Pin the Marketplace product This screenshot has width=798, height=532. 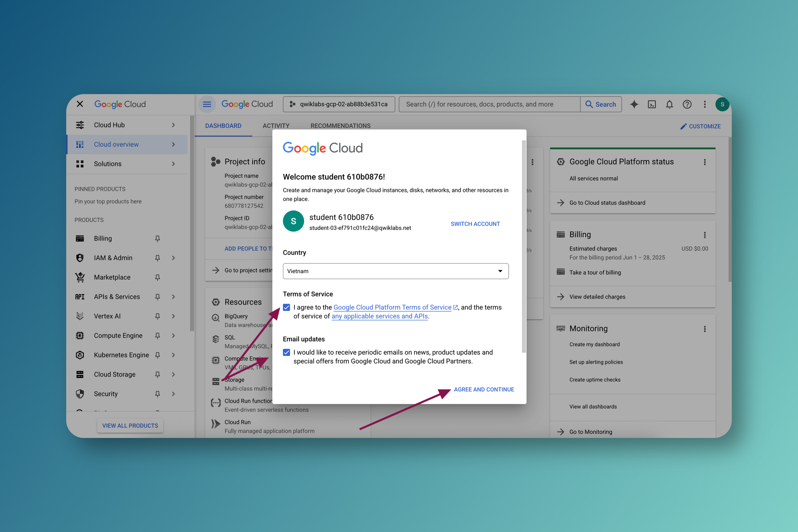click(x=158, y=277)
